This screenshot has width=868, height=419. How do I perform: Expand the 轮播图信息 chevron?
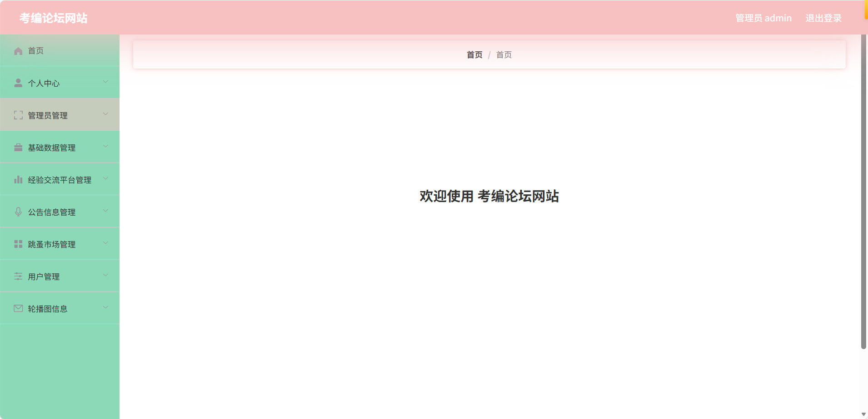105,307
